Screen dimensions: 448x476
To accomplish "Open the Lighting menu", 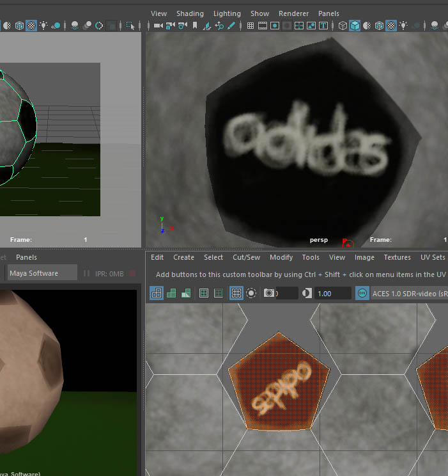I will coord(227,13).
